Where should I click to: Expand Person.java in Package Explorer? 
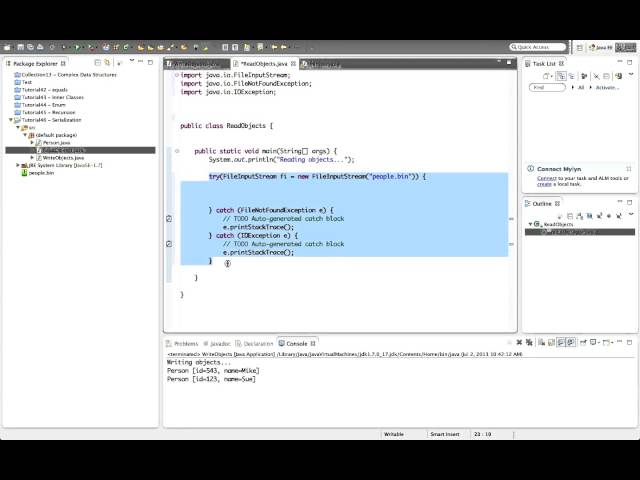[32, 142]
